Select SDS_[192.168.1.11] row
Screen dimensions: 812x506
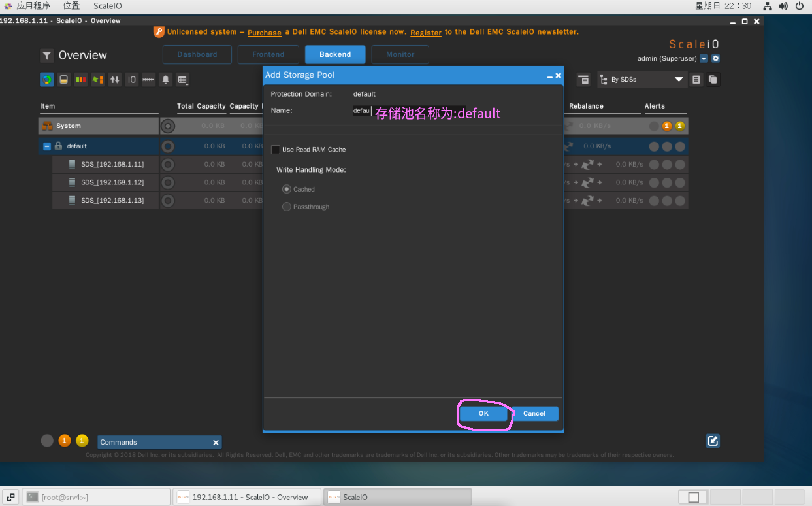(106, 164)
